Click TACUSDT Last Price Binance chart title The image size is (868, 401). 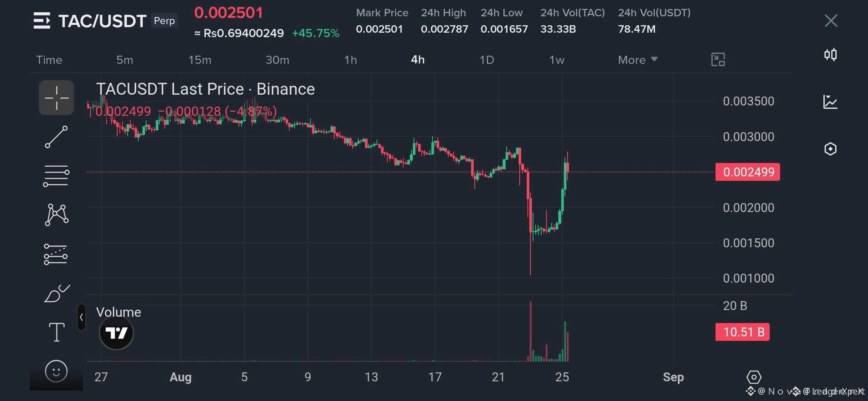click(x=206, y=89)
